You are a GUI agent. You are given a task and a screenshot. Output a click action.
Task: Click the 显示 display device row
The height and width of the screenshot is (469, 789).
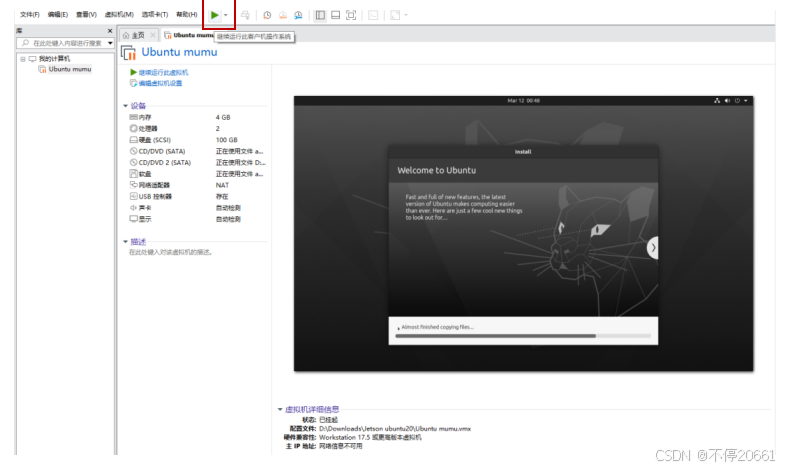click(x=197, y=219)
